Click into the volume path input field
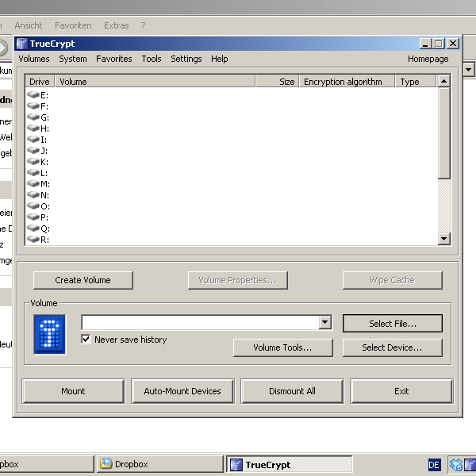The width and height of the screenshot is (476, 476). [x=201, y=322]
